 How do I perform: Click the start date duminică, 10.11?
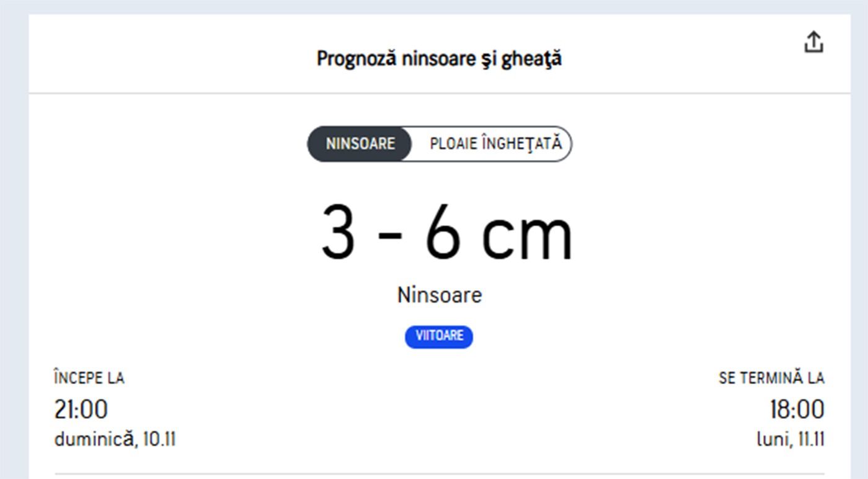(115, 440)
